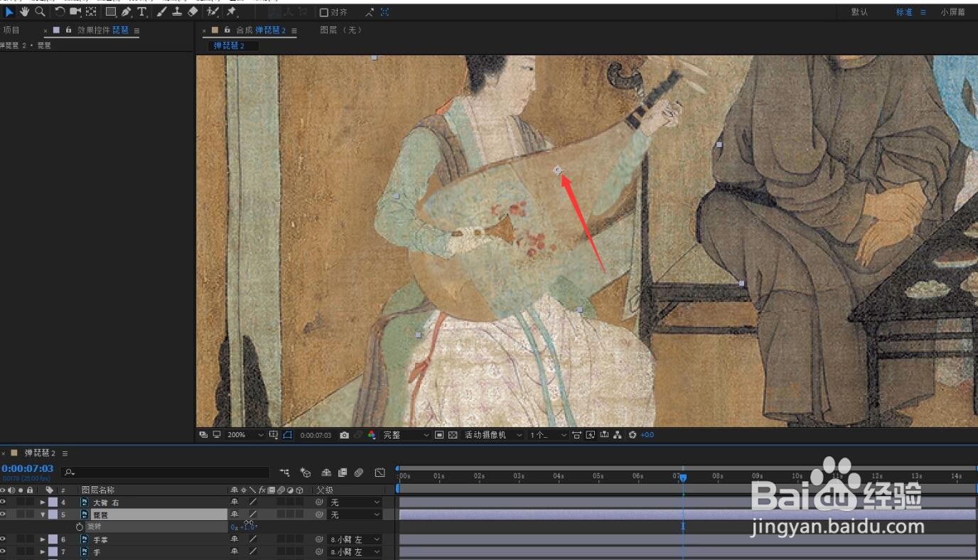Click the motion blur enable icon in timeline
Image resolution: width=978 pixels, height=560 pixels.
(360, 472)
